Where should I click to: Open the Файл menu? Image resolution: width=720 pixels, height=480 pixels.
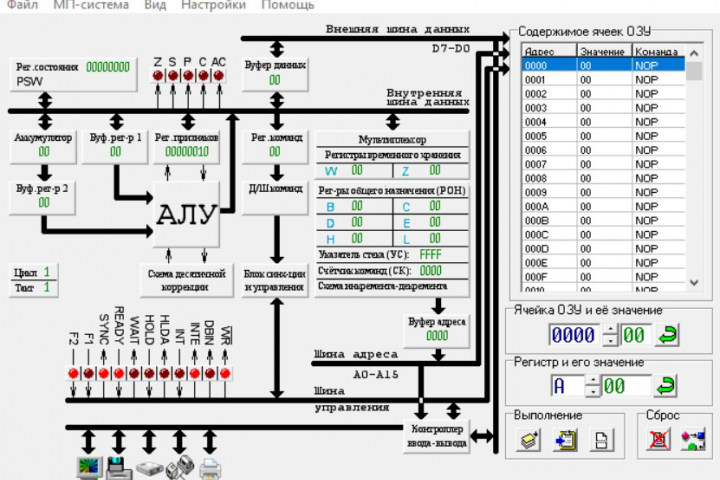(x=23, y=5)
